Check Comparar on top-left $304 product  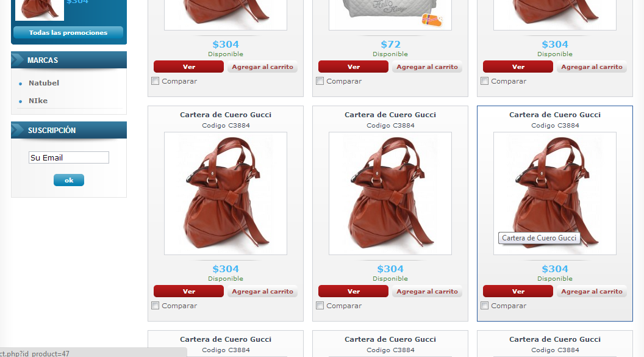click(156, 81)
